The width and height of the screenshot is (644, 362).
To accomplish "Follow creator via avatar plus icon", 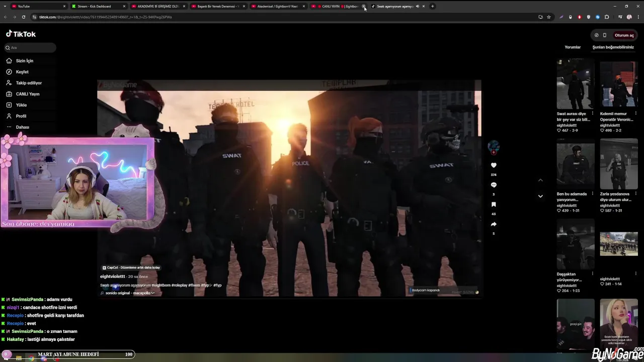I will coord(494,152).
